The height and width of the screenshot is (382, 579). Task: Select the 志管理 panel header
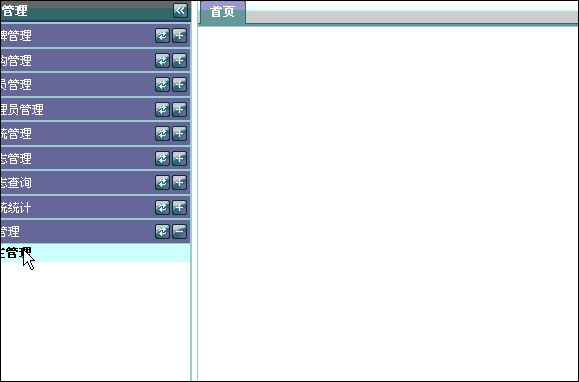coord(95,158)
